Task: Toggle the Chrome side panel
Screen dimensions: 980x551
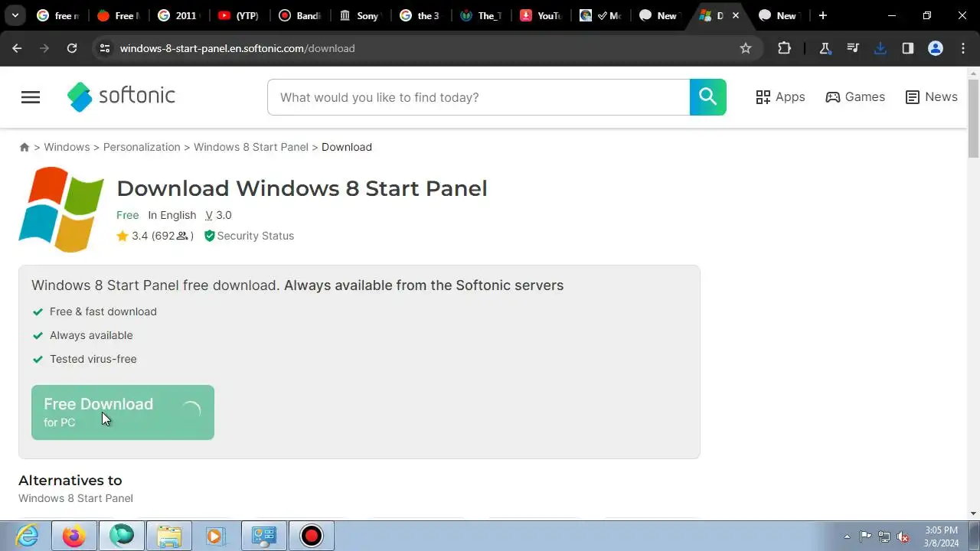Action: tap(908, 48)
